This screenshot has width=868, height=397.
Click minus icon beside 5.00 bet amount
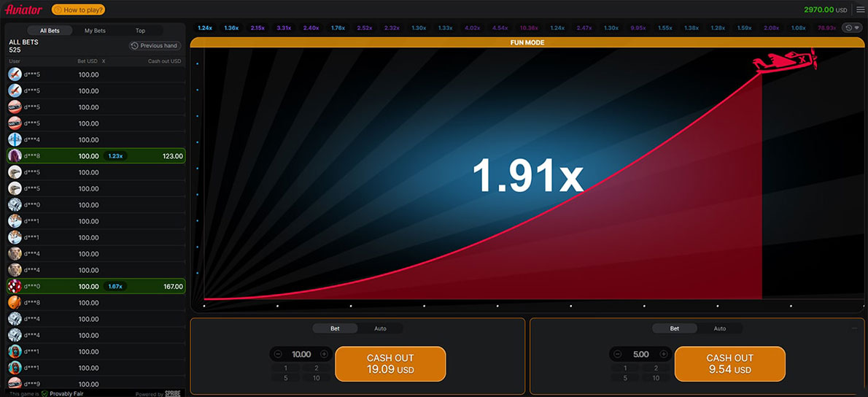618,354
